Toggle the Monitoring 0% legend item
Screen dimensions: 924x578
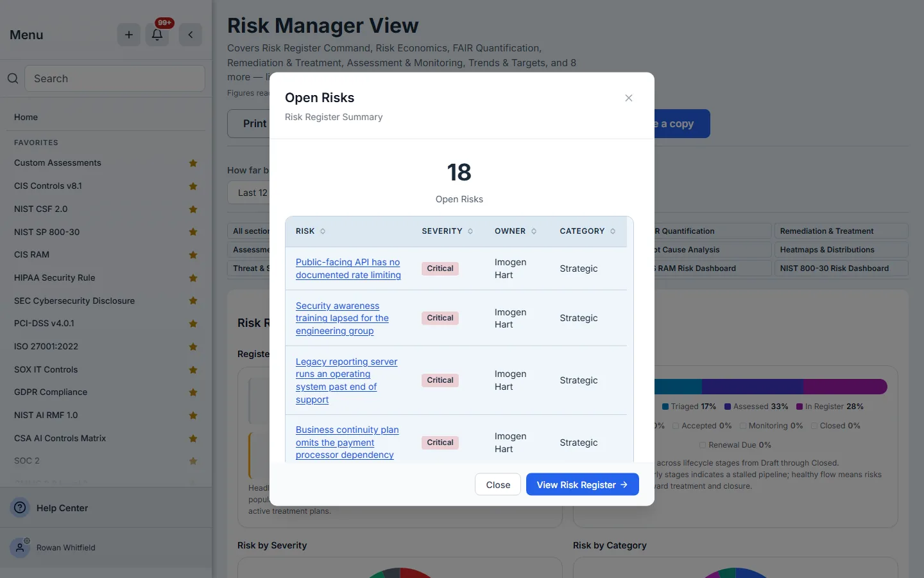tap(771, 426)
